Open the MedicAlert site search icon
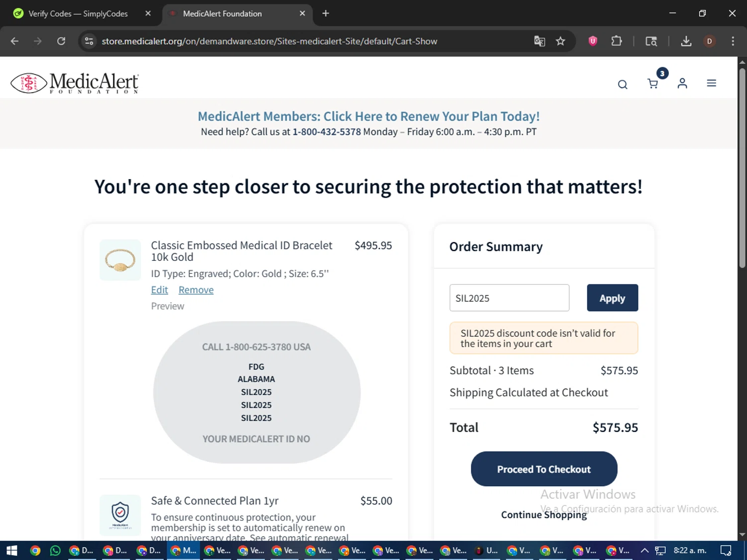The width and height of the screenshot is (747, 560). pos(622,84)
